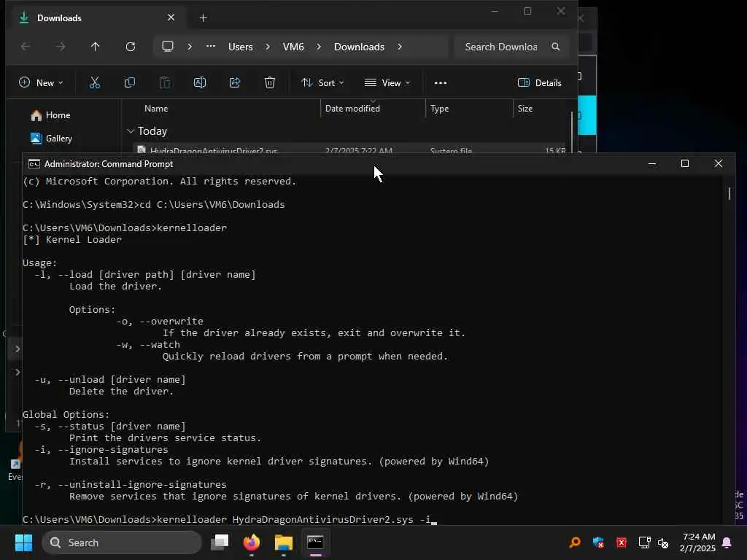Click Downloads in the address breadcrumb
Image resolution: width=747 pixels, height=560 pixels.
point(359,47)
